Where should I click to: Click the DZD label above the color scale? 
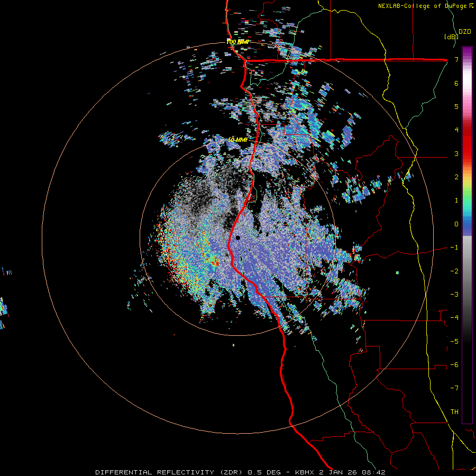[x=464, y=32]
